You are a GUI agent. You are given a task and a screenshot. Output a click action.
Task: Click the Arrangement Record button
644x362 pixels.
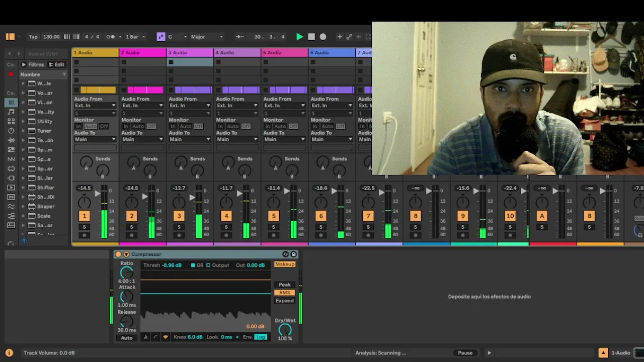(323, 37)
